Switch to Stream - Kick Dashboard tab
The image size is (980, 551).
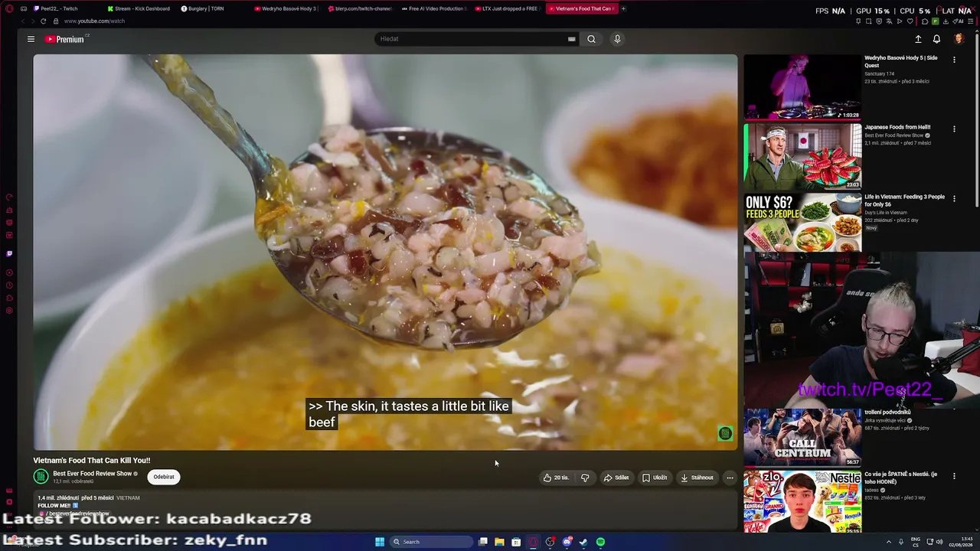click(x=140, y=8)
